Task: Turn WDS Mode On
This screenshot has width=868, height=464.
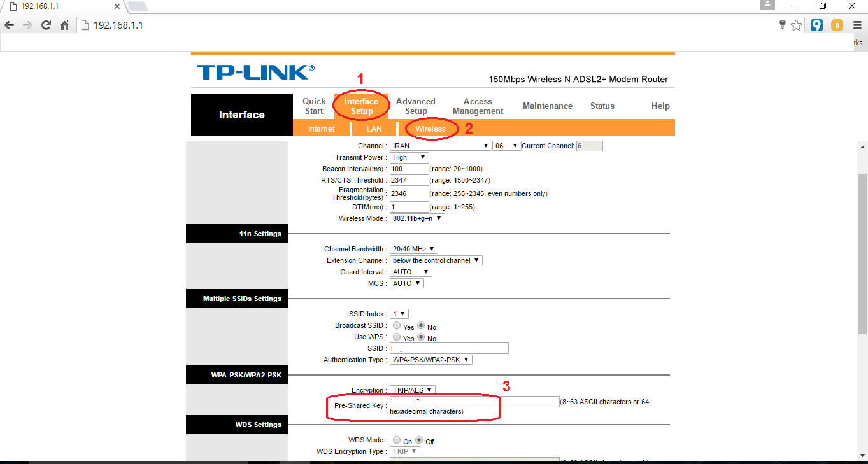Action: click(x=397, y=440)
